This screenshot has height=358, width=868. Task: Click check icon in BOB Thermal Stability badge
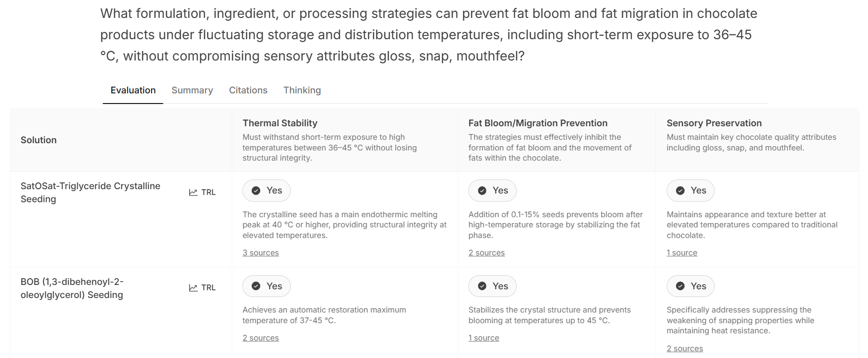(x=256, y=286)
